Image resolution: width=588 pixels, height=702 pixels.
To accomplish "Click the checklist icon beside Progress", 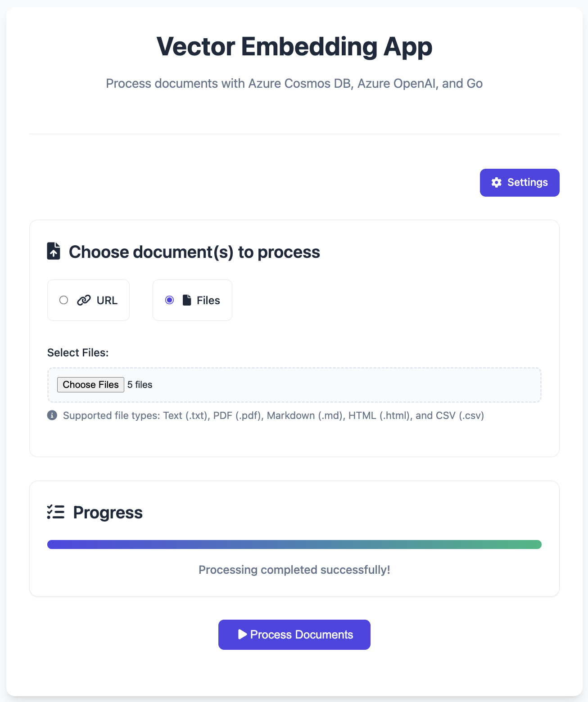I will click(x=56, y=512).
